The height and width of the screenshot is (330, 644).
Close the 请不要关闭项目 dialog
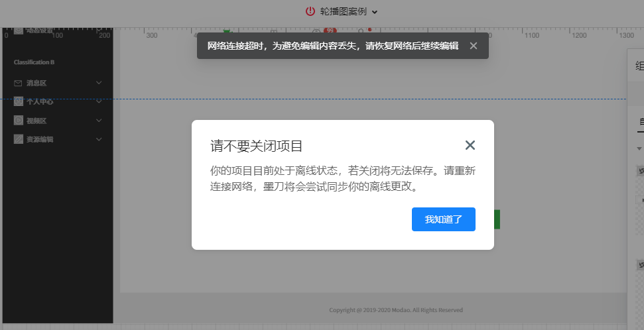tap(470, 145)
